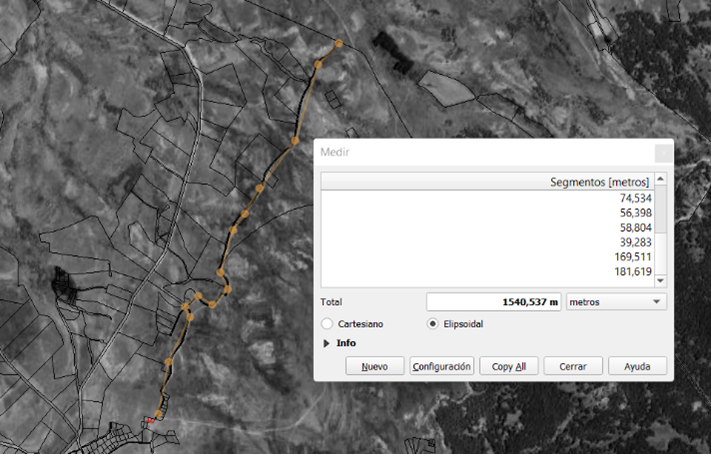Click the segment list scroll-down arrow
711x454 pixels.
pos(661,281)
